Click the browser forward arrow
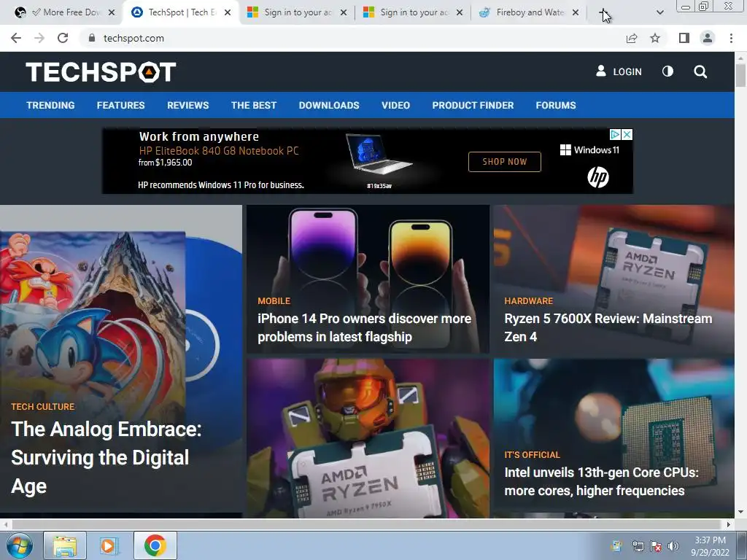Viewport: 747px width, 560px height. click(x=39, y=38)
